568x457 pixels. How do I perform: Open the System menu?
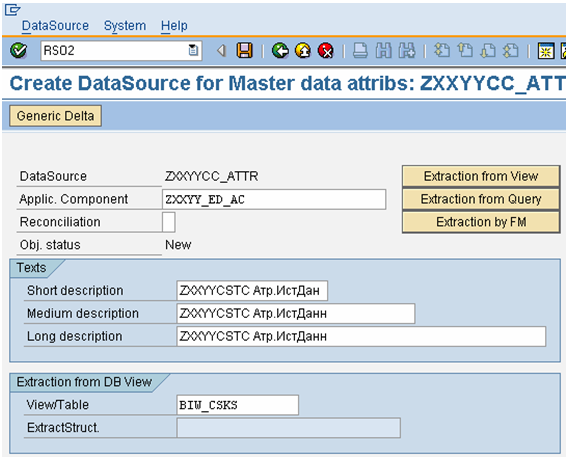click(x=125, y=26)
